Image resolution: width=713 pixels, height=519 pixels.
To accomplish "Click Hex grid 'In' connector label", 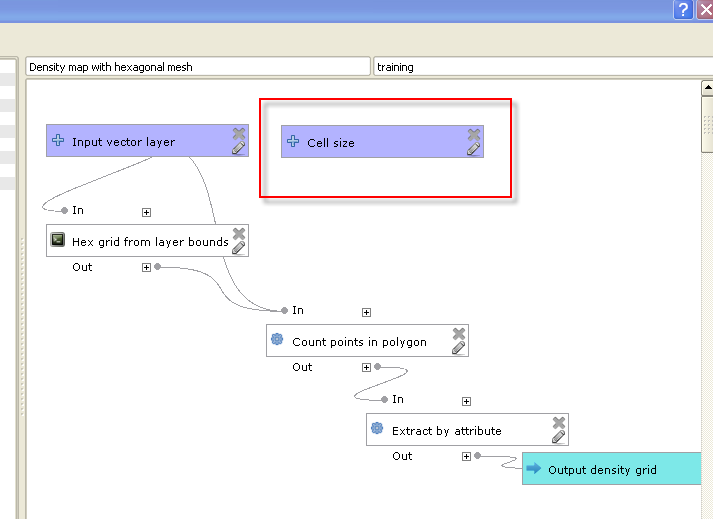I will click(x=78, y=210).
